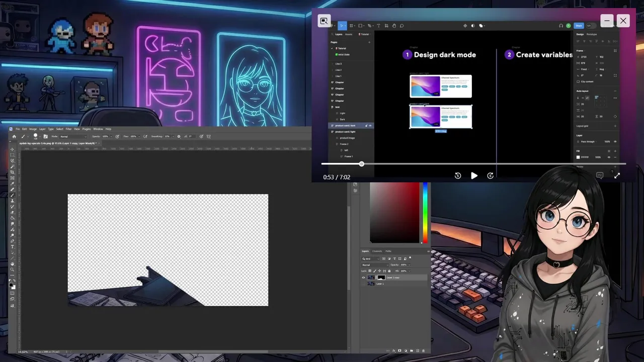Open the layer Opacity dropdown

409,265
